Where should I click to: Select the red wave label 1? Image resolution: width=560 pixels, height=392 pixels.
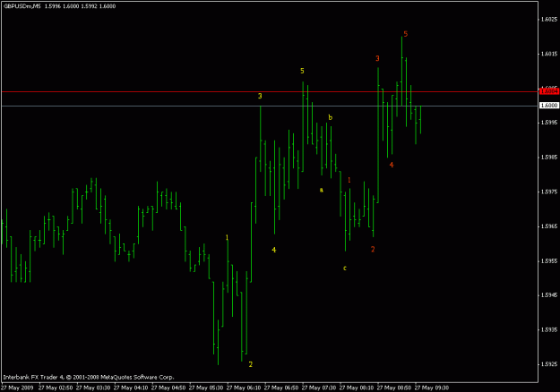tap(349, 180)
